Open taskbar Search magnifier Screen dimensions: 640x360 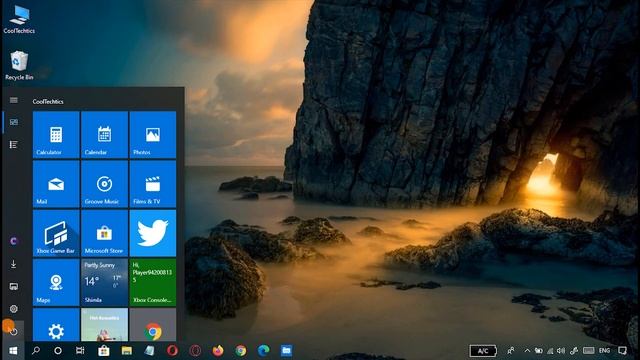[x=36, y=351]
